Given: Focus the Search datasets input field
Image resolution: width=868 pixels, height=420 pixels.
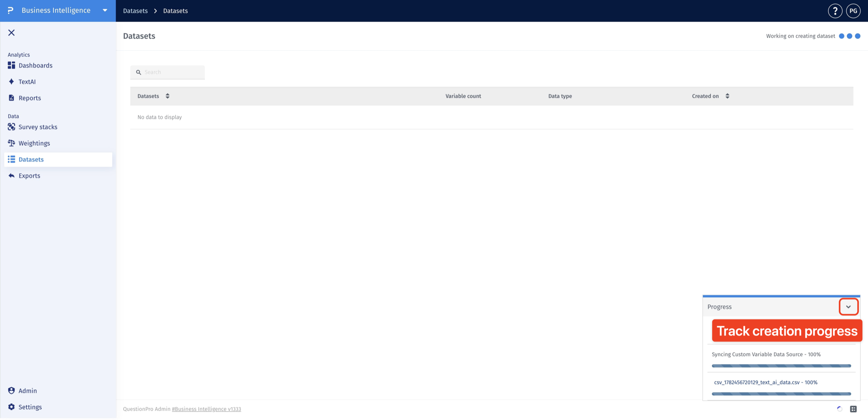Looking at the screenshot, I should point(168,72).
